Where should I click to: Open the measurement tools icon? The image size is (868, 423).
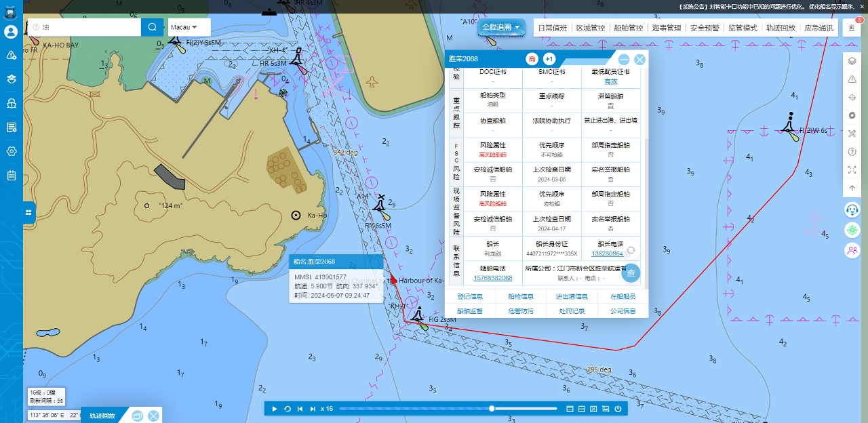(852, 134)
